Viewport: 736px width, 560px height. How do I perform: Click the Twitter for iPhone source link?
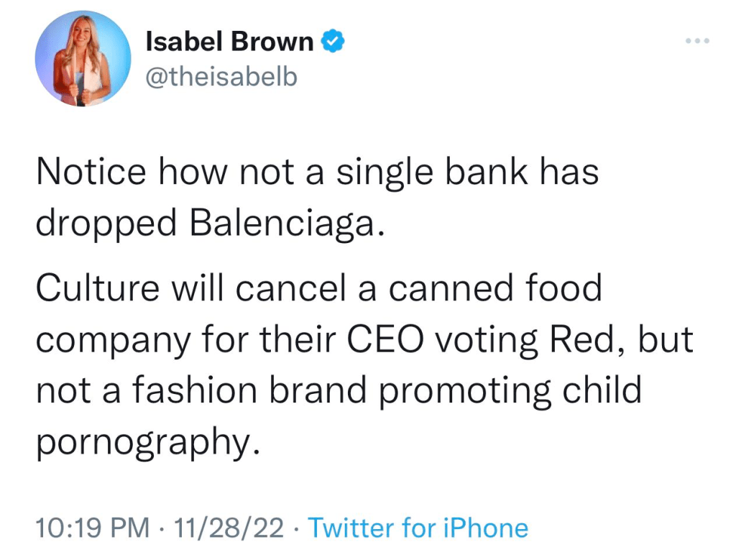(418, 528)
